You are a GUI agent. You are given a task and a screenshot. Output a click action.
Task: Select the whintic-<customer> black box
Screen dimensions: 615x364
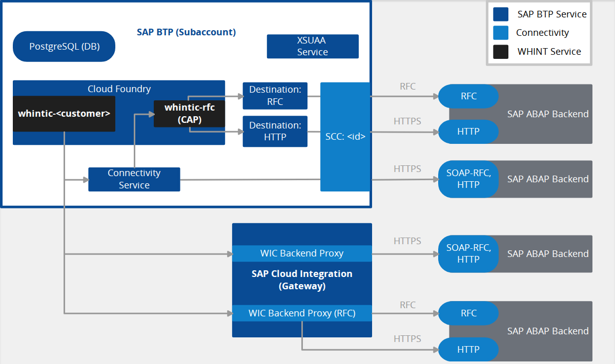[x=64, y=114]
